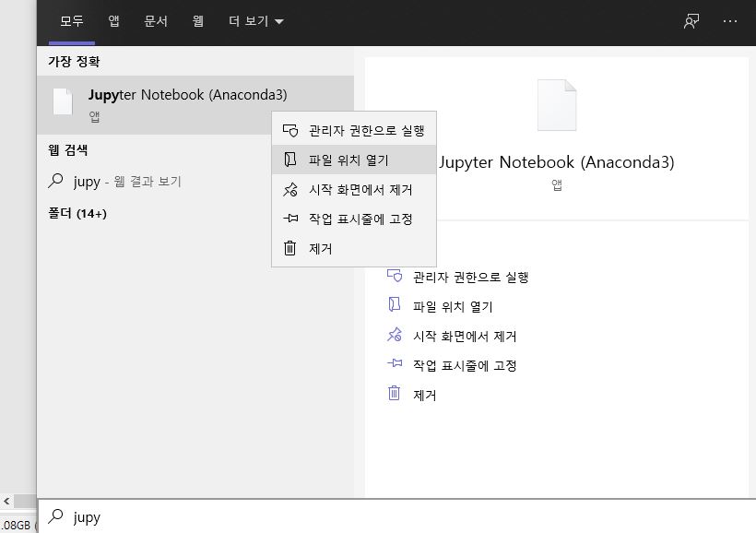
Task: Click purple unpin icon in preview pane
Action: (395, 334)
